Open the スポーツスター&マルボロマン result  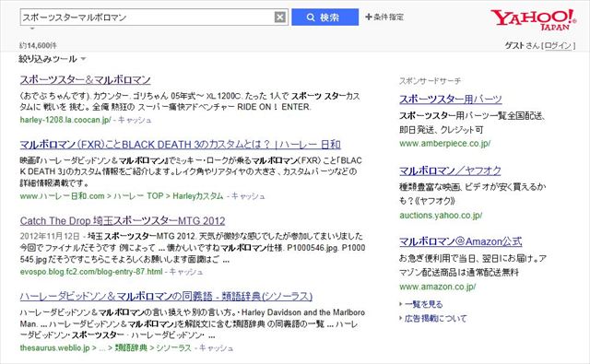[86, 80]
